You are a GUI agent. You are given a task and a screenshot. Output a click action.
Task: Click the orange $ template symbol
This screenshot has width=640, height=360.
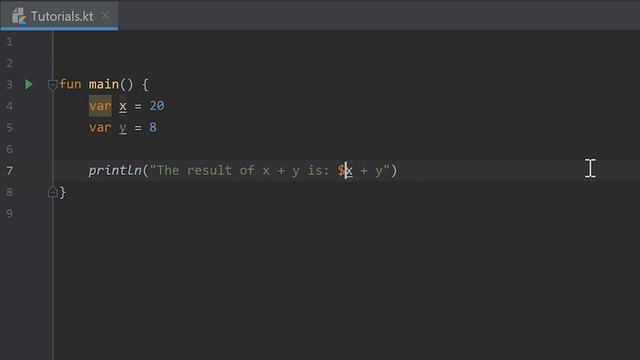click(341, 170)
